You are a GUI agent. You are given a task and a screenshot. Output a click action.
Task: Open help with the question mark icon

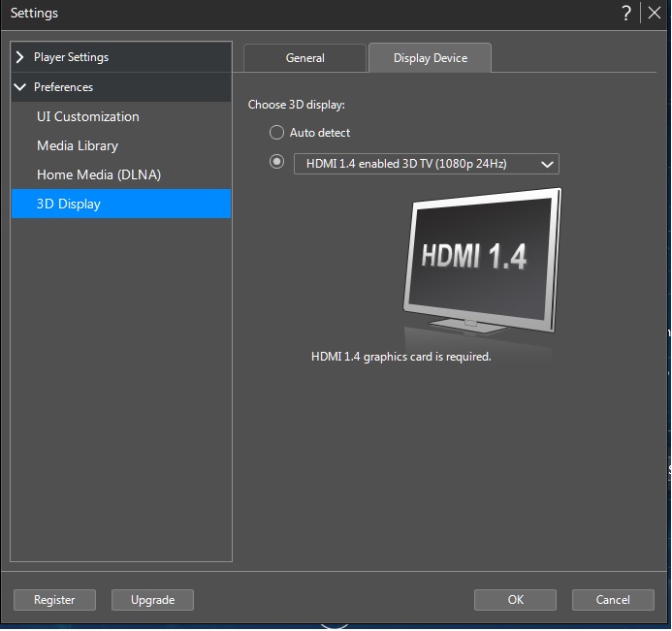pos(626,13)
